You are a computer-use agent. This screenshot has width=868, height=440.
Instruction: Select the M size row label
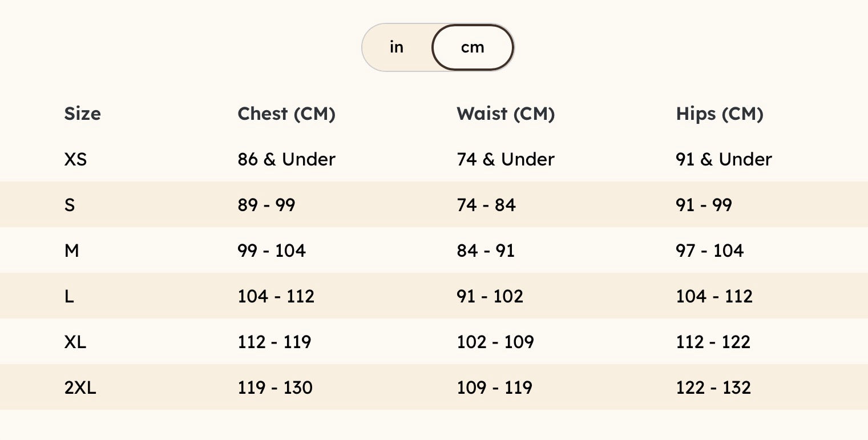click(x=71, y=251)
